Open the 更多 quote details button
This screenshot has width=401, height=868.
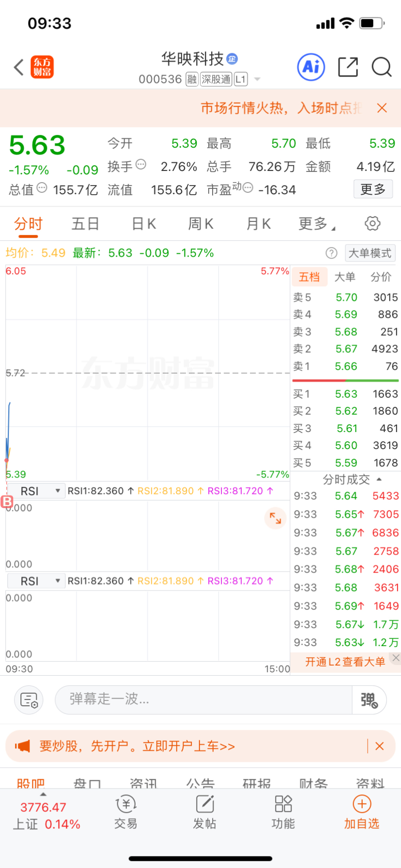(373, 189)
